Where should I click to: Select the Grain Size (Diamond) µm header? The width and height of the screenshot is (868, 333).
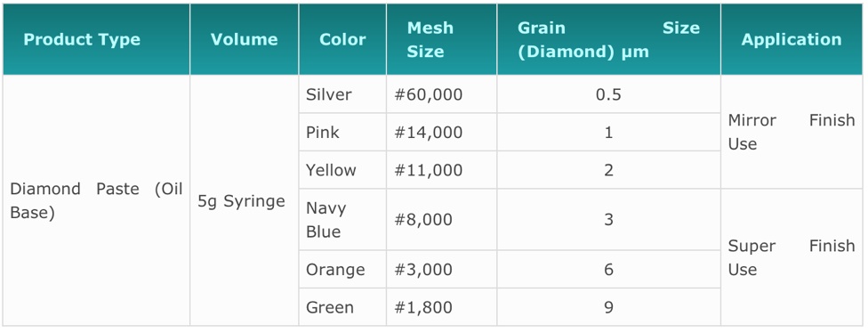coord(609,39)
